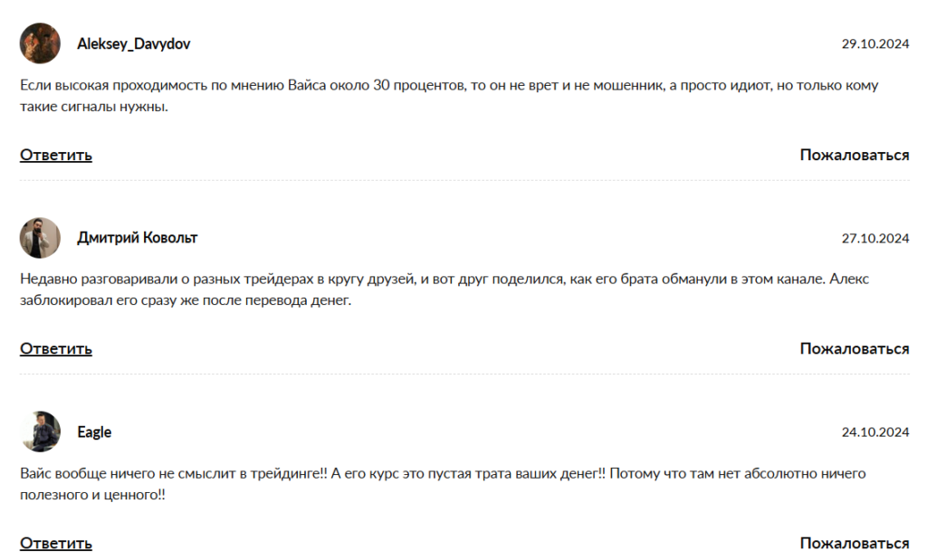Click the 29.10.2024 comment date
The image size is (927, 560).
click(x=874, y=43)
